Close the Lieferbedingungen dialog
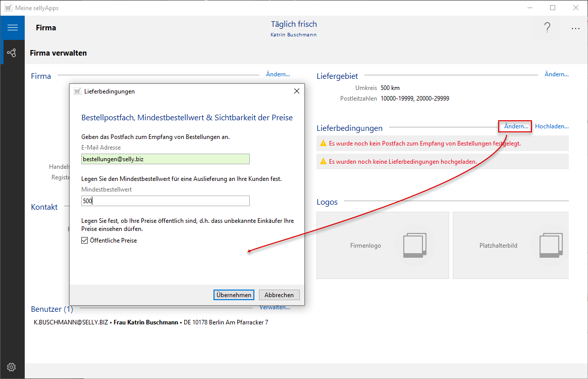 297,91
